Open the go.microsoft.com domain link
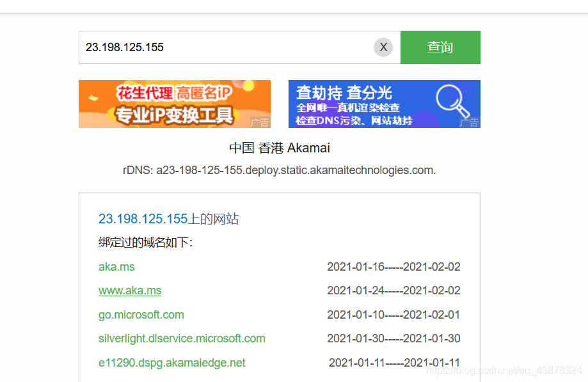Image resolution: width=588 pixels, height=382 pixels. [x=141, y=315]
